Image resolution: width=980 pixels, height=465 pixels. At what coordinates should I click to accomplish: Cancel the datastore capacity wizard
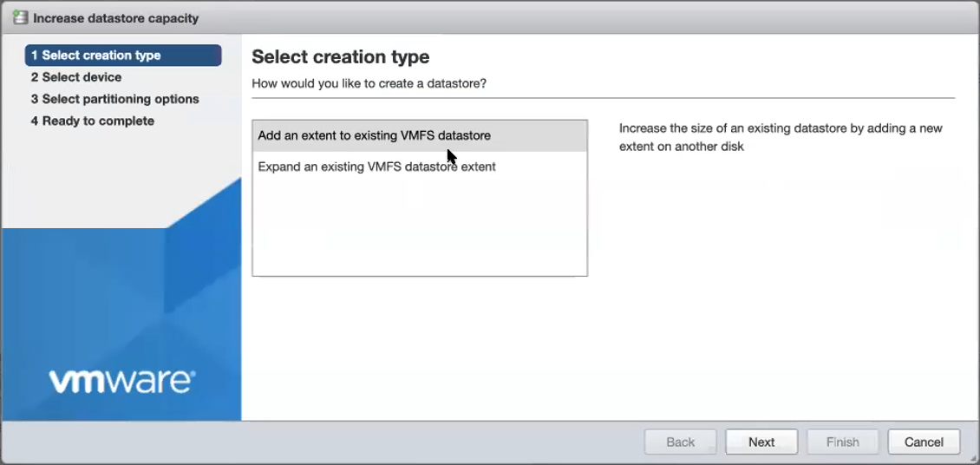924,442
